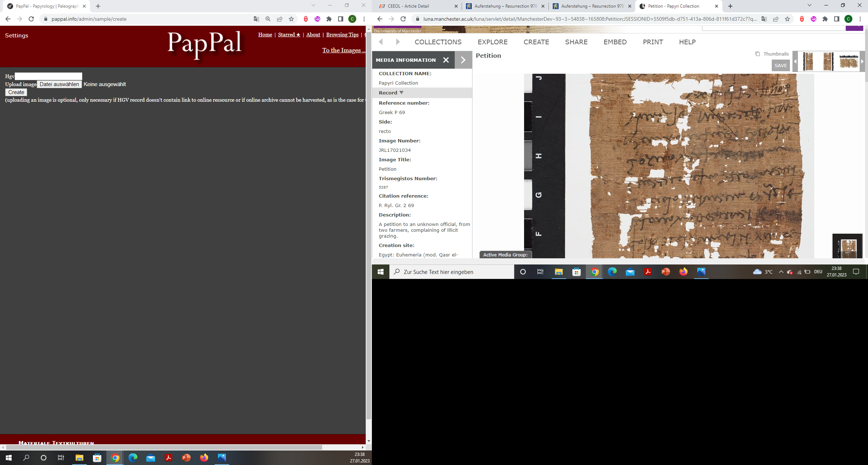
Task: Open Browsing Tips link on PapPal
Action: [342, 35]
